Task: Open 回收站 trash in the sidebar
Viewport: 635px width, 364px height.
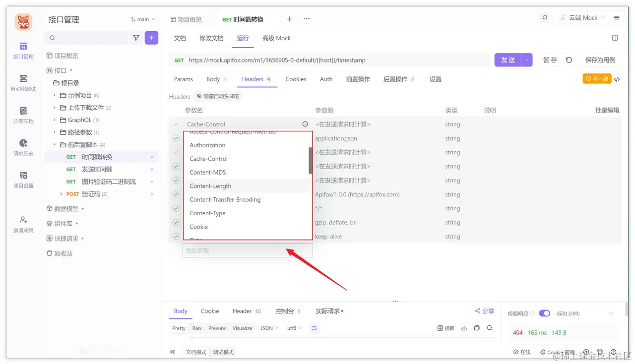Action: click(x=60, y=253)
